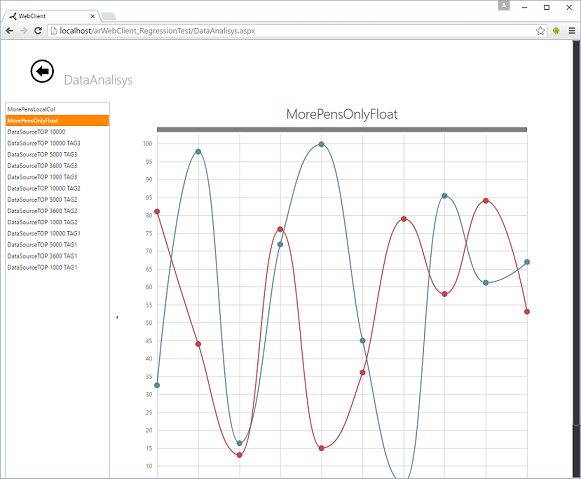Open a new browser tab
The image size is (581, 479).
point(108,16)
